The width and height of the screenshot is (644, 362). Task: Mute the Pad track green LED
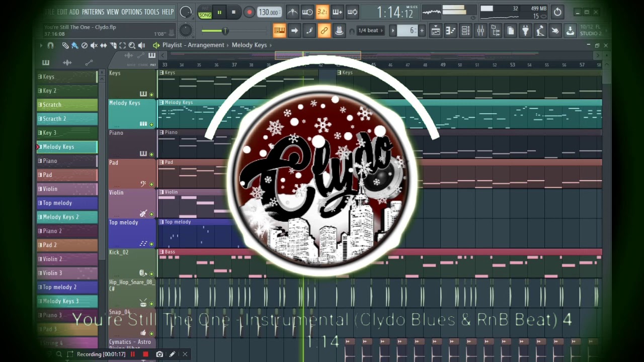click(151, 184)
